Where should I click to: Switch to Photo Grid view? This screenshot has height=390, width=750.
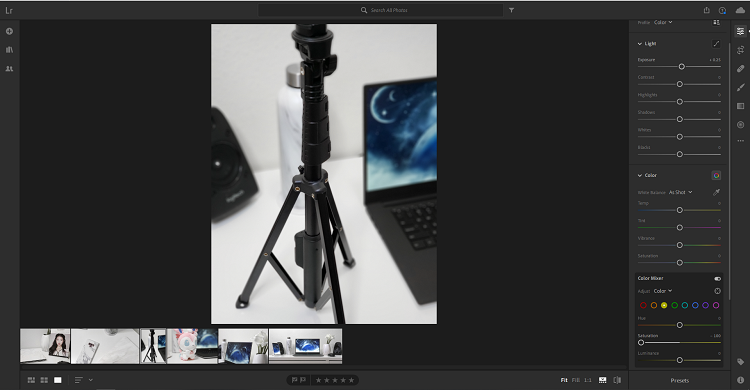[31, 380]
